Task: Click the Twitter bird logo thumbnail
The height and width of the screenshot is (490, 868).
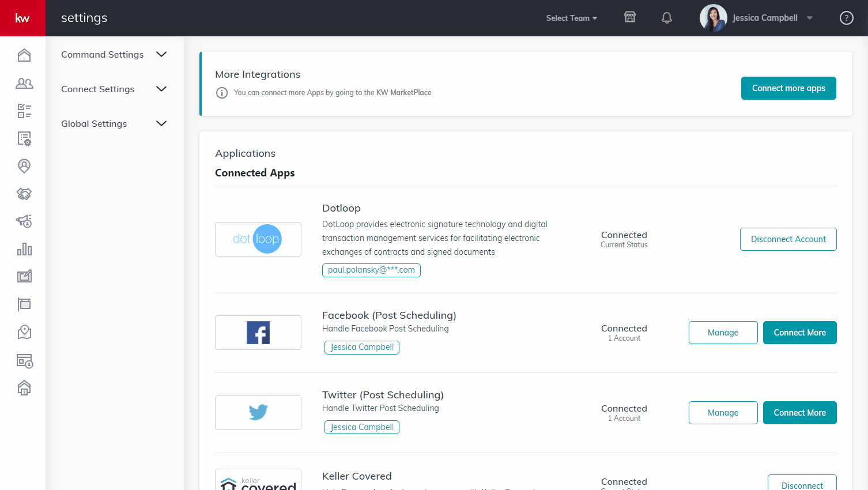Action: point(258,413)
